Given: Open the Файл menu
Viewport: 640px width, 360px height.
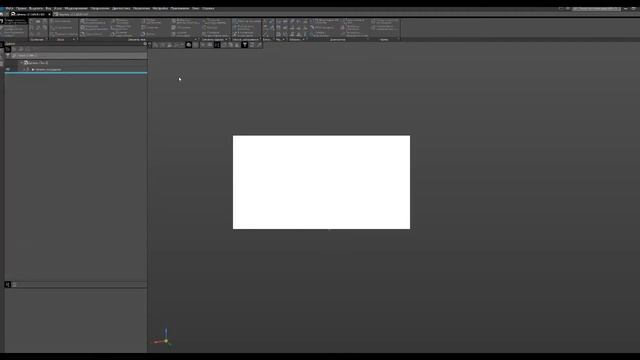Looking at the screenshot, I should (x=9, y=8).
